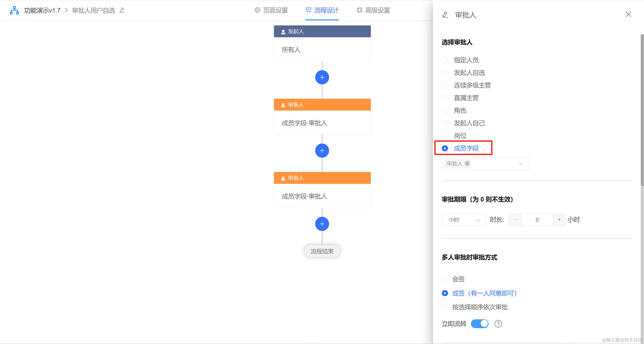Click the pencil icon beside the 审批人 panel title
Viewport: 644px width, 344px height.
tap(445, 15)
